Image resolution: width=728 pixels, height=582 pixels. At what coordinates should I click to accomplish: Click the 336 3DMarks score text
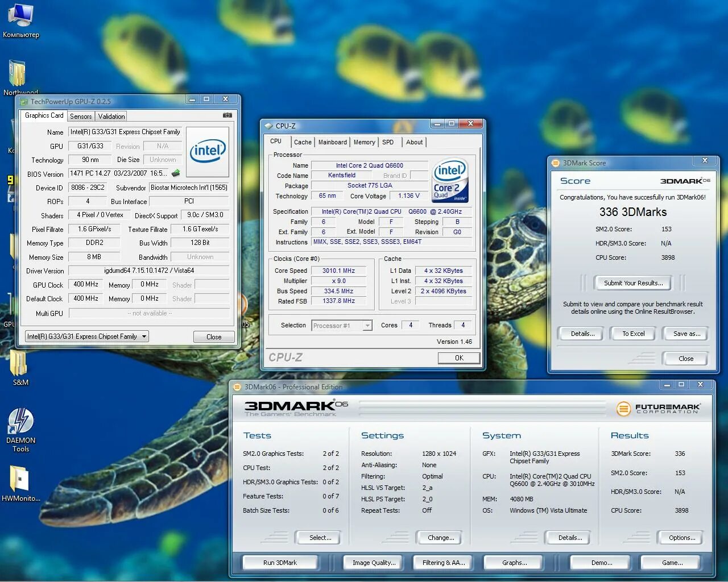click(x=633, y=212)
